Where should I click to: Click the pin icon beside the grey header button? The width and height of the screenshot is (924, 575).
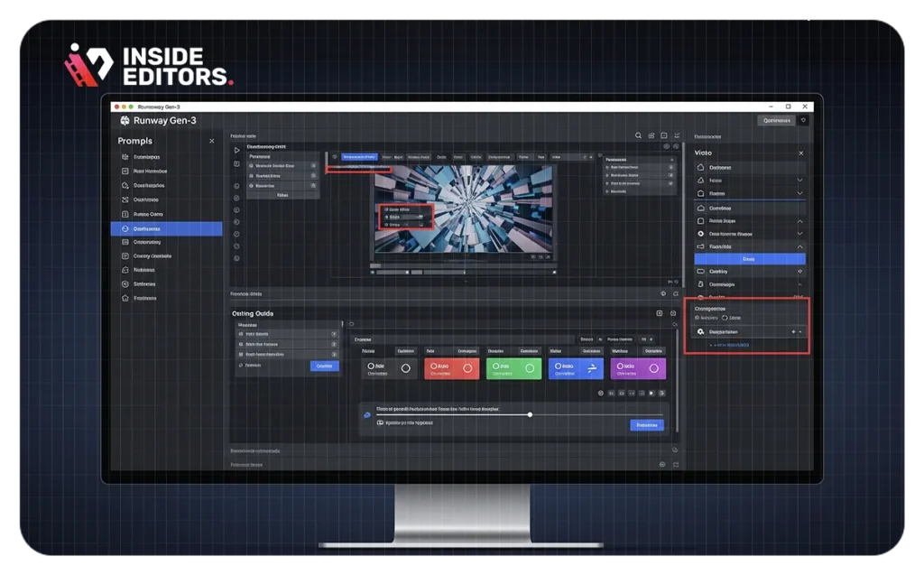(x=803, y=120)
